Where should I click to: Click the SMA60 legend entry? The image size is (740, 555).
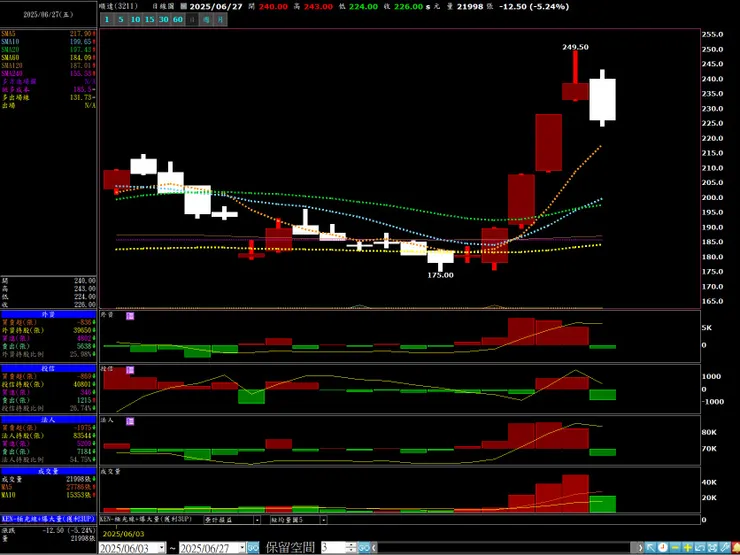(49, 58)
